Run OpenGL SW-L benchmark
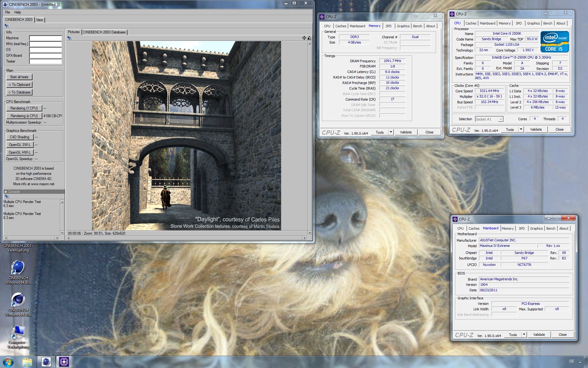Image resolution: width=588 pixels, height=368 pixels. pos(20,145)
